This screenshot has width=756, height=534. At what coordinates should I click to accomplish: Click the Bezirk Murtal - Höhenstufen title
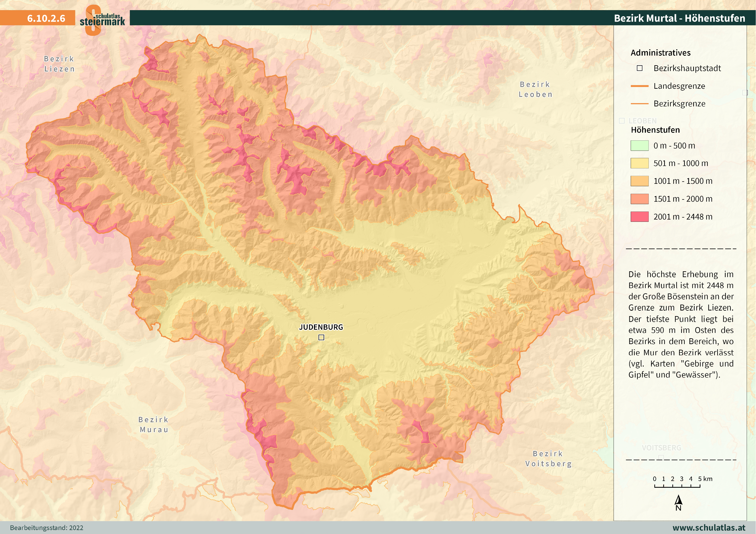coord(679,18)
